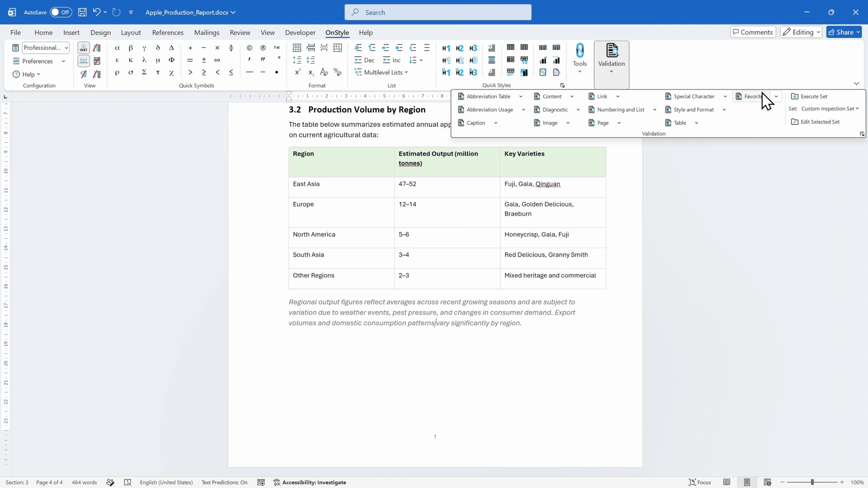Click the zoom out minus button
This screenshot has width=868, height=488.
click(x=783, y=483)
